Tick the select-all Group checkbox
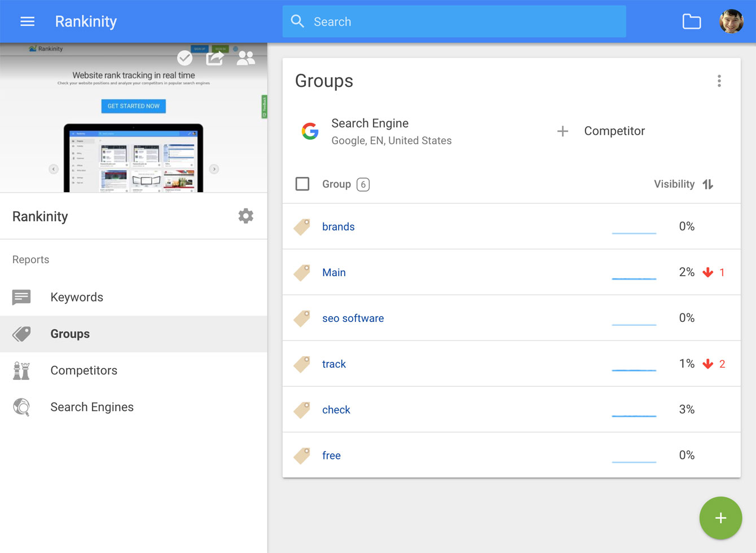Screen dimensions: 756x553 [x=302, y=184]
